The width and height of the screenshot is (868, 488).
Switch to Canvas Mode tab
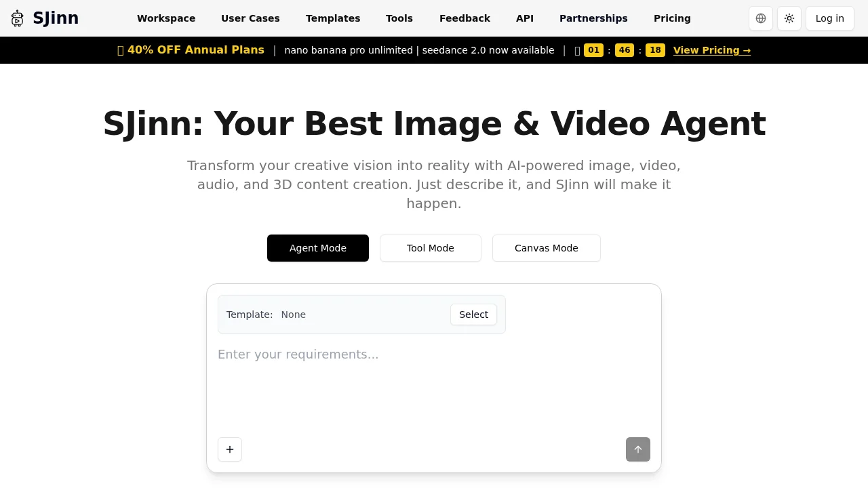pyautogui.click(x=547, y=248)
